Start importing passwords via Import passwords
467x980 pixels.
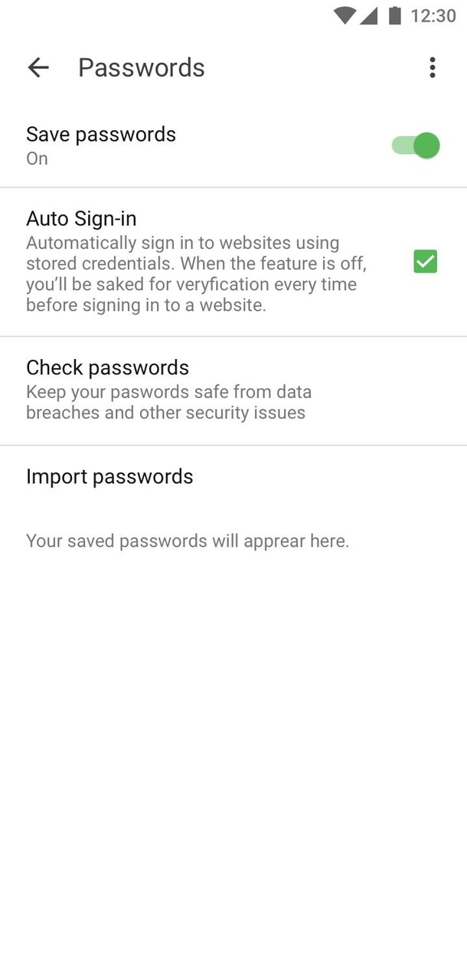[x=109, y=476]
